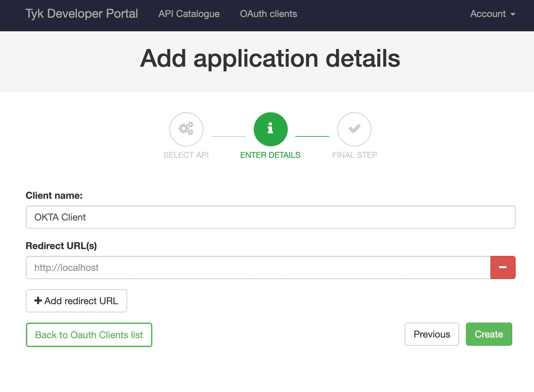The width and height of the screenshot is (534, 392).
Task: Remove the redirect URL with the red minus button
Action: pyautogui.click(x=503, y=267)
